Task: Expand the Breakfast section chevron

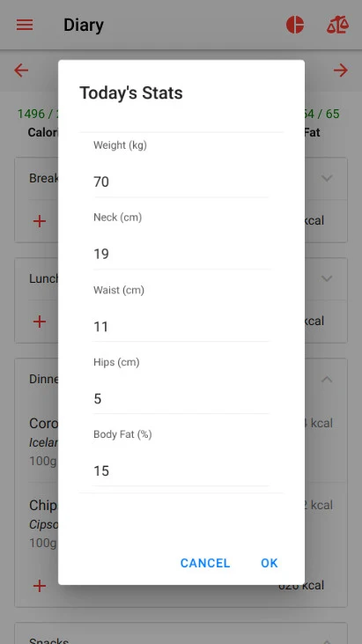Action: (327, 178)
